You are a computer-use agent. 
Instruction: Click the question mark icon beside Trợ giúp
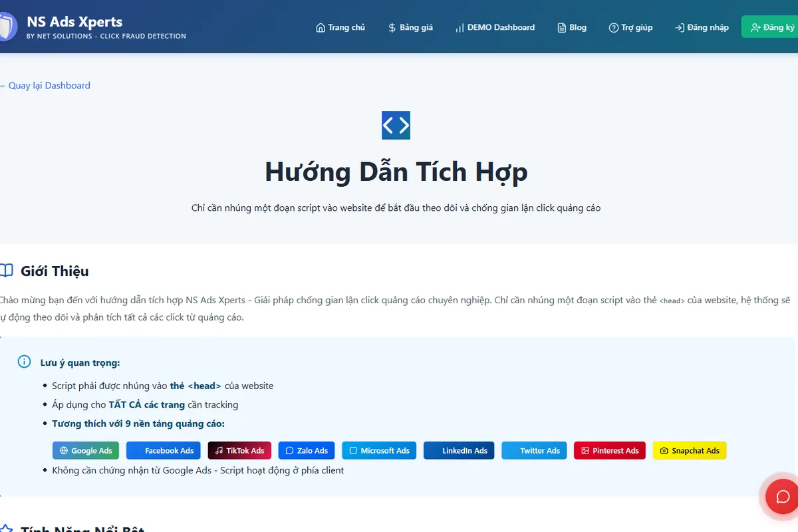pos(614,27)
